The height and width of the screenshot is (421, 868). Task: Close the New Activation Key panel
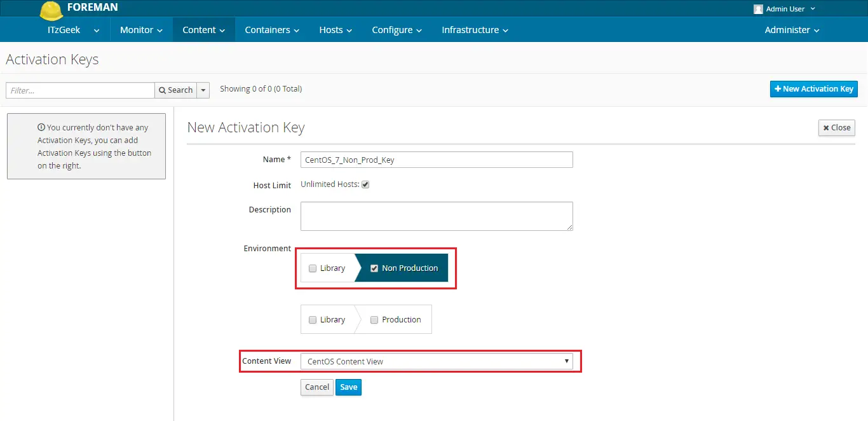(x=836, y=128)
